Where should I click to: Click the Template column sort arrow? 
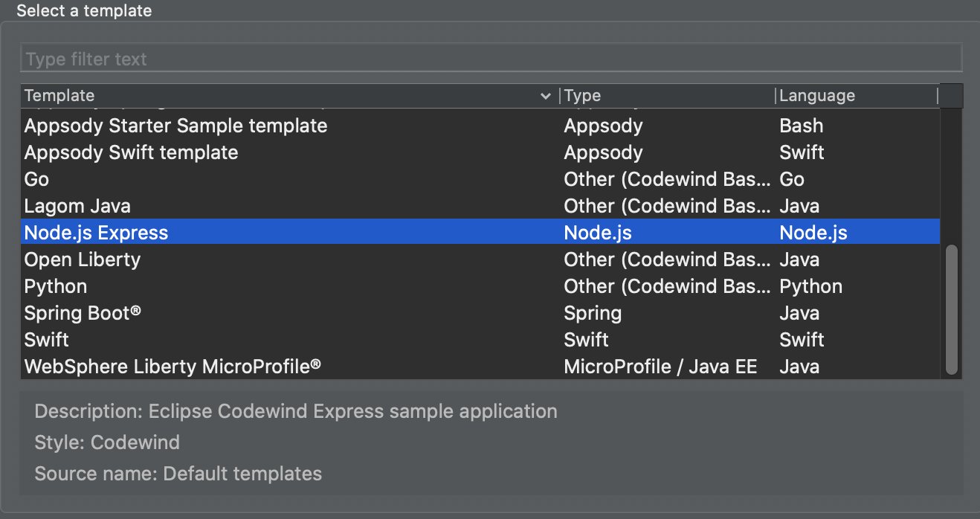coord(547,97)
